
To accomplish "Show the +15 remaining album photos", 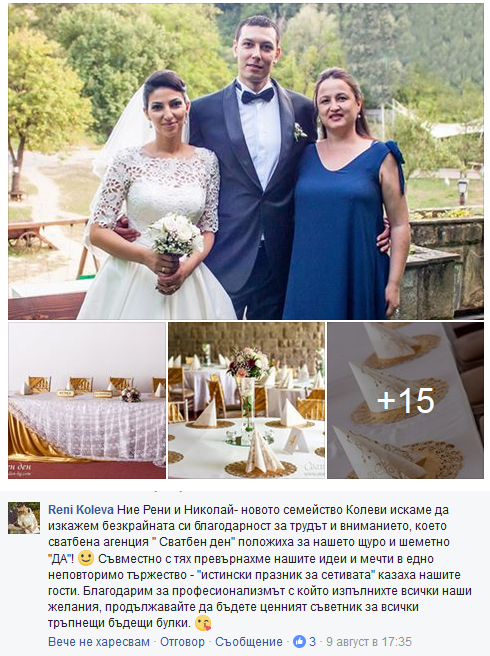I will click(x=405, y=400).
